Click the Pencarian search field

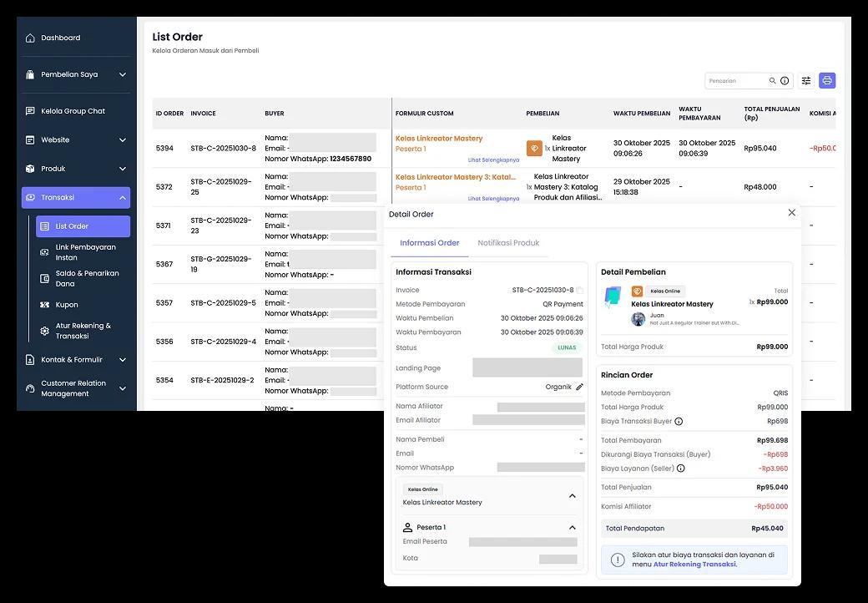coord(736,81)
